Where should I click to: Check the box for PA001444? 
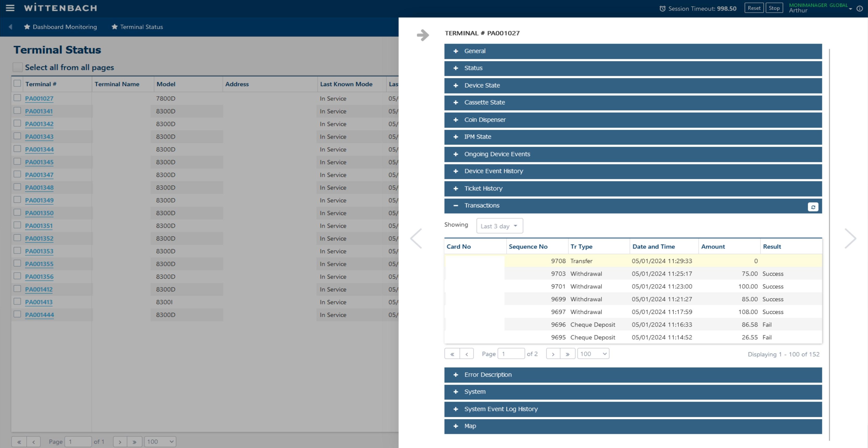pos(17,314)
